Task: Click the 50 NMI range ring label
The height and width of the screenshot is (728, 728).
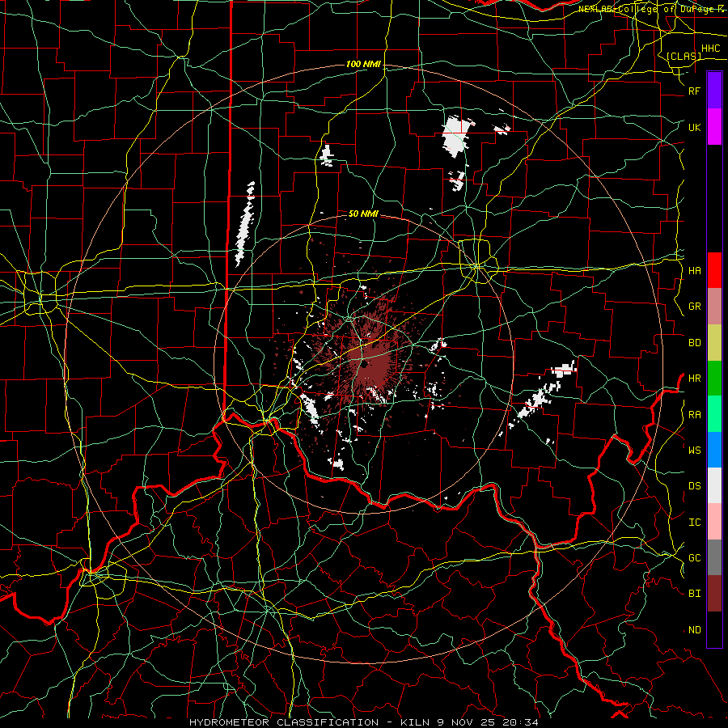Action: tap(363, 214)
